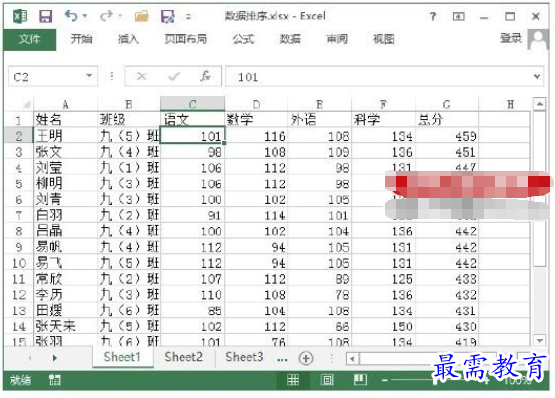Switch to the Sheet2 tab
The width and height of the screenshot is (555, 398).
pyautogui.click(x=183, y=357)
